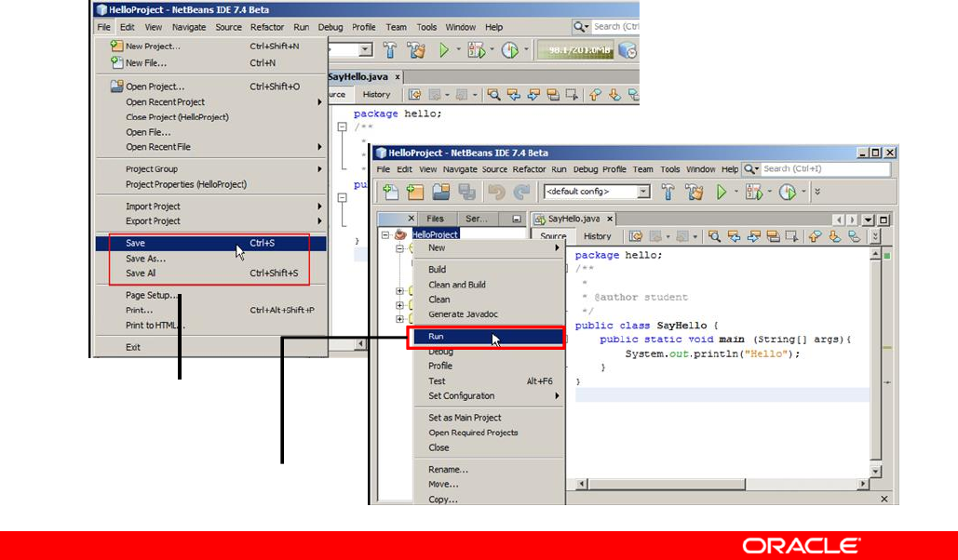Select Save in File menu
Image resolution: width=958 pixels, height=560 pixels.
tap(210, 243)
